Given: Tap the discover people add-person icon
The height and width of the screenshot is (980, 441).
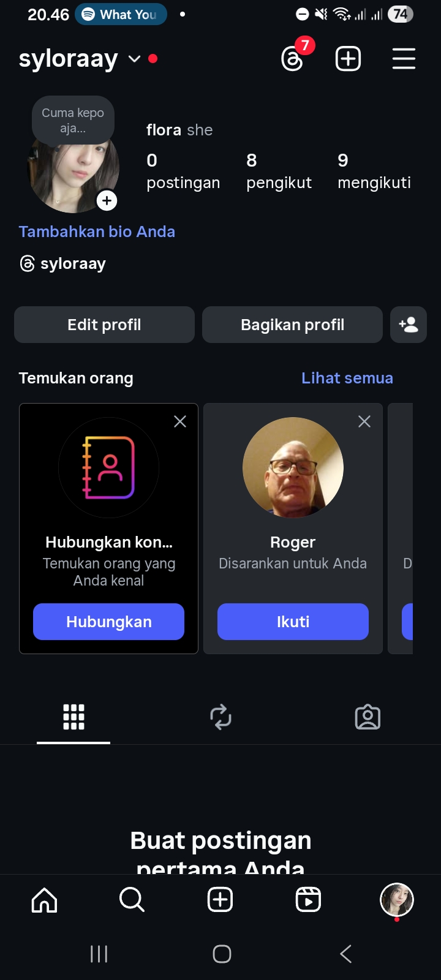Looking at the screenshot, I should click(408, 325).
